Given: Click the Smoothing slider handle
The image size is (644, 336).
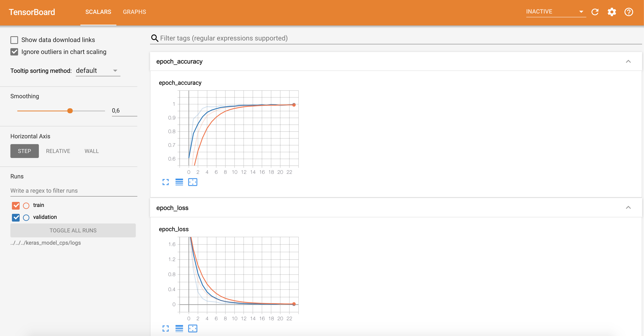Looking at the screenshot, I should [x=70, y=111].
